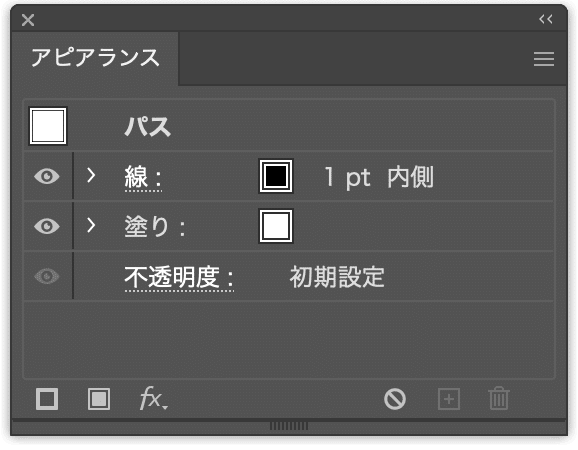Click the Add New Stroke icon
This screenshot has height=450, width=578.
coord(47,399)
